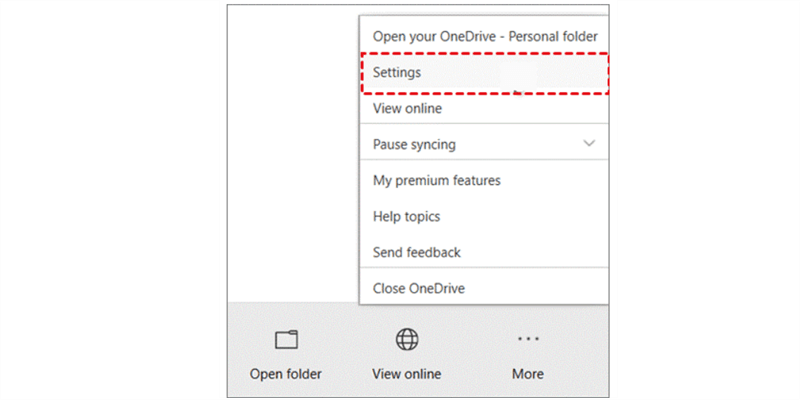Choose View online in the menu list
The height and width of the screenshot is (400, 800).
pyautogui.click(x=407, y=108)
